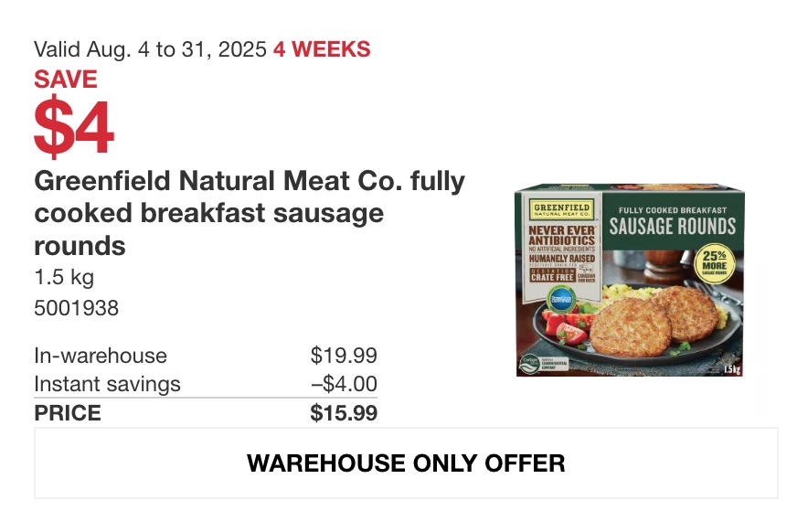Click the Instant savings label
This screenshot has height=532, width=808.
[107, 384]
